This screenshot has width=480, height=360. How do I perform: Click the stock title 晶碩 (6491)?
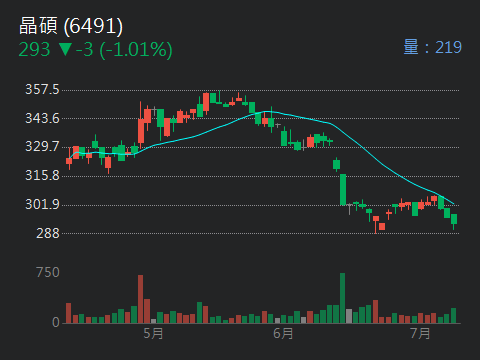click(x=71, y=26)
